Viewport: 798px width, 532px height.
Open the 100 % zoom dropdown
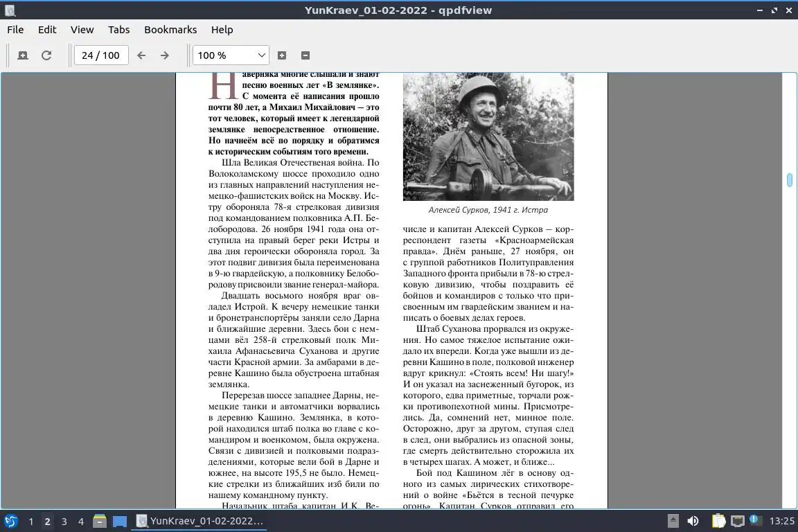[x=231, y=55]
